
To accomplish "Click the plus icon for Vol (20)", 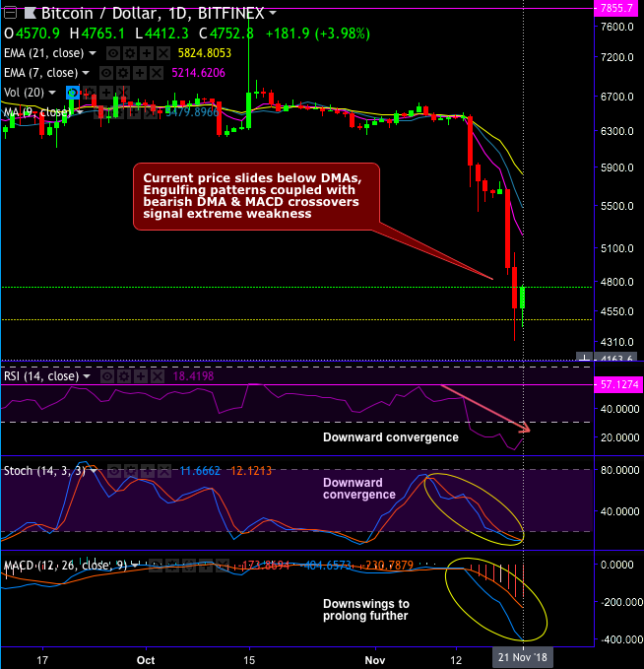I will tap(106, 93).
